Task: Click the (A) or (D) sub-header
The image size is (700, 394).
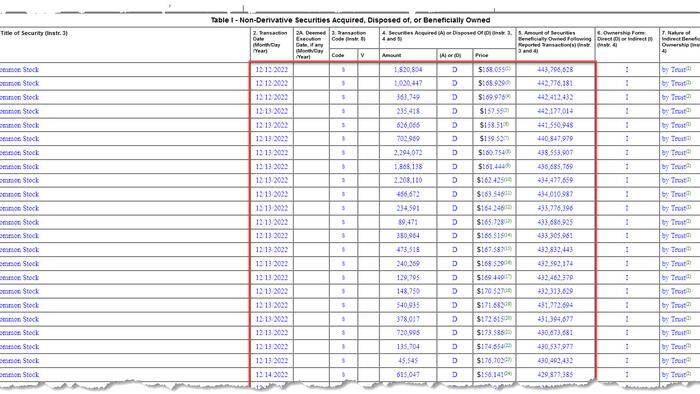Action: tap(450, 55)
